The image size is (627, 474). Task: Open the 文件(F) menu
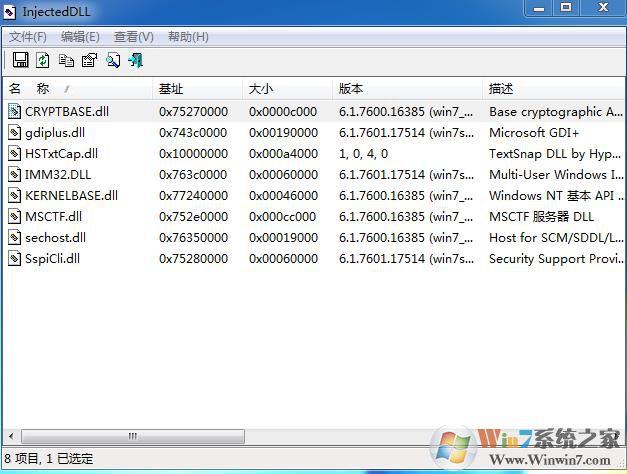[x=28, y=37]
